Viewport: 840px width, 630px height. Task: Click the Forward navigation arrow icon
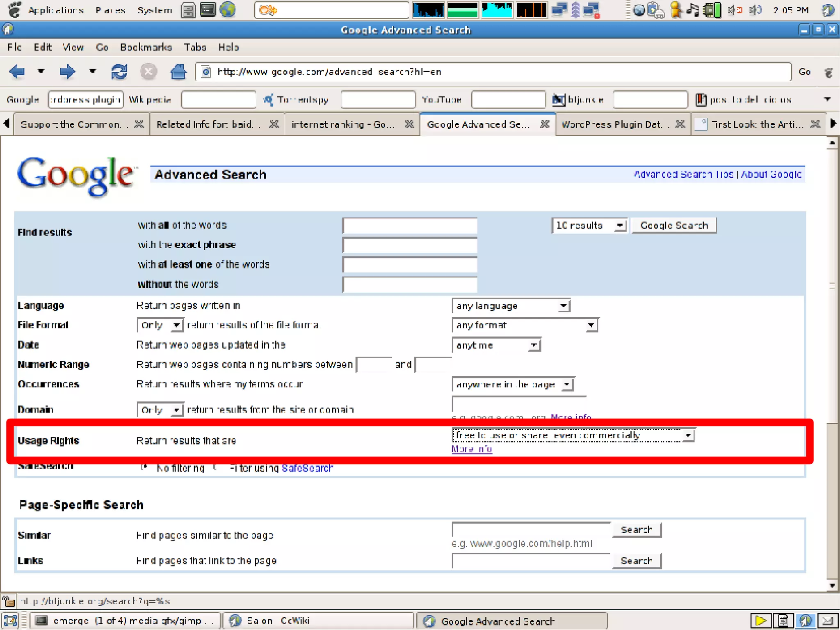67,72
